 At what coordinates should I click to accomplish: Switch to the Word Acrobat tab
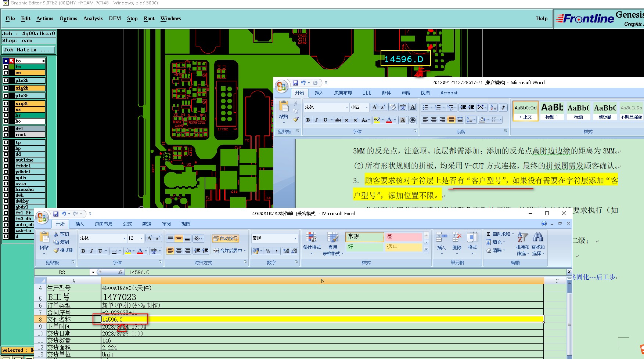449,93
